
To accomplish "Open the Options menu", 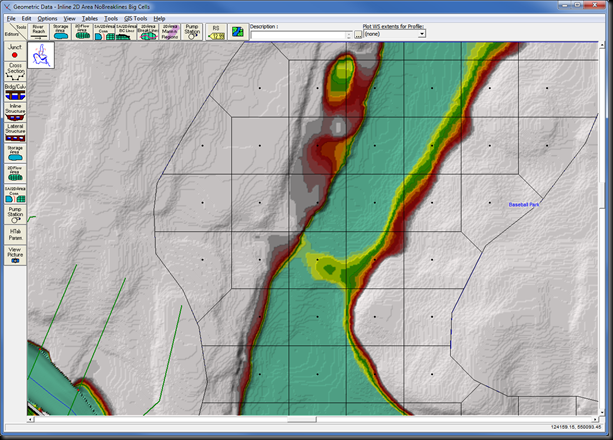I will (x=47, y=18).
